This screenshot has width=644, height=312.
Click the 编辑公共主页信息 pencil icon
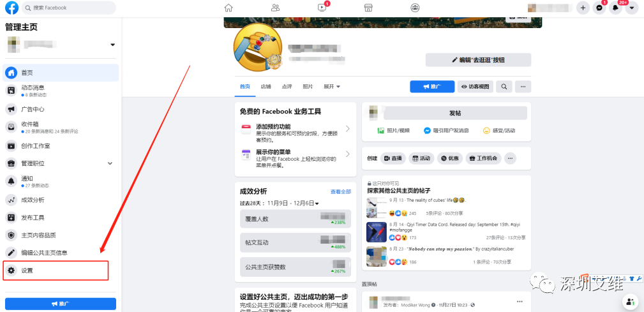[x=11, y=253]
